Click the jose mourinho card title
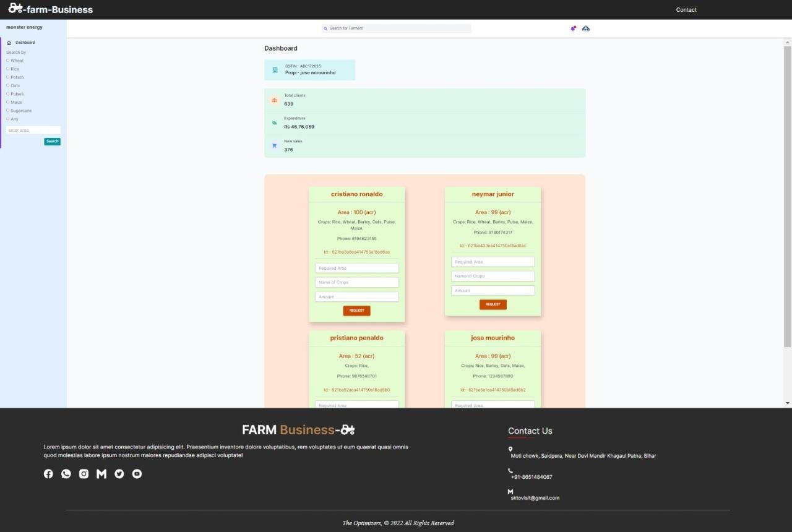The width and height of the screenshot is (792, 532). point(493,338)
